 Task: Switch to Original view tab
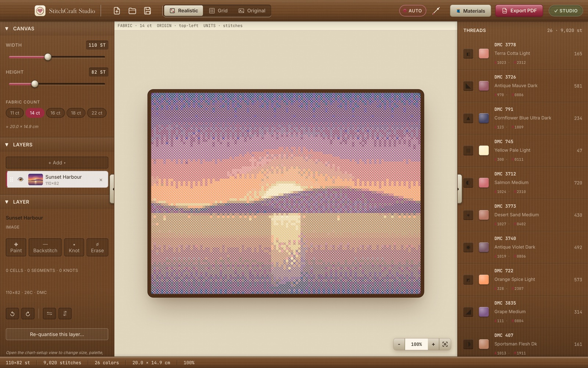(252, 11)
